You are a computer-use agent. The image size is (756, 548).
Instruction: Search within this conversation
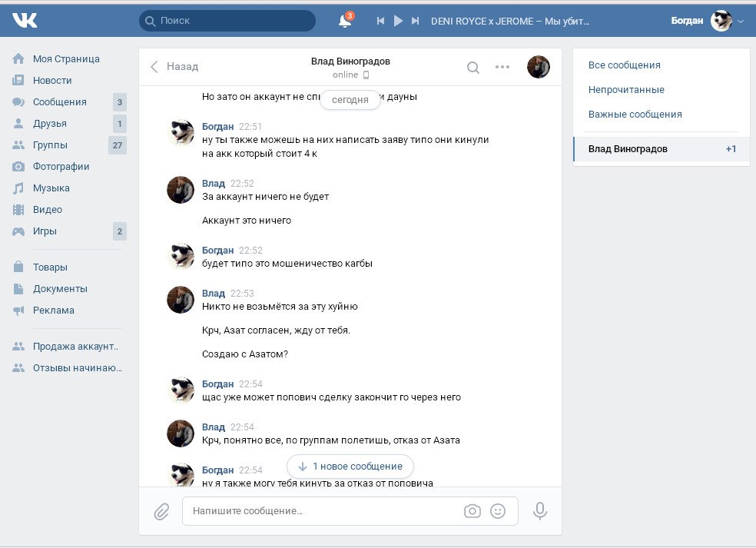[473, 68]
